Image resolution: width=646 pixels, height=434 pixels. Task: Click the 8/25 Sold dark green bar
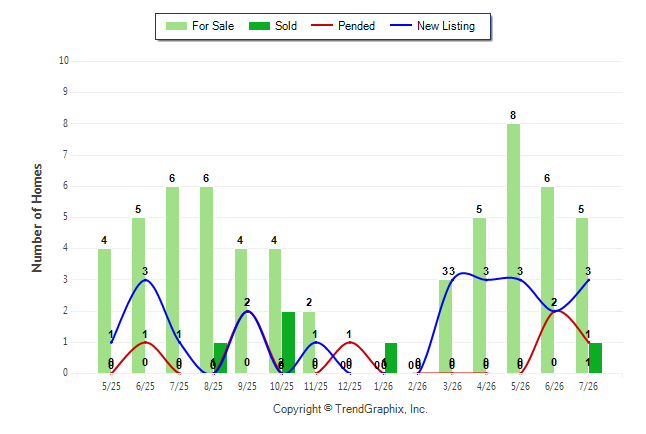tap(221, 358)
